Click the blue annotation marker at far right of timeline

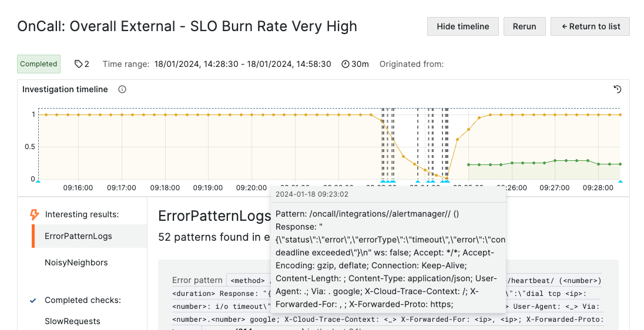click(x=620, y=182)
